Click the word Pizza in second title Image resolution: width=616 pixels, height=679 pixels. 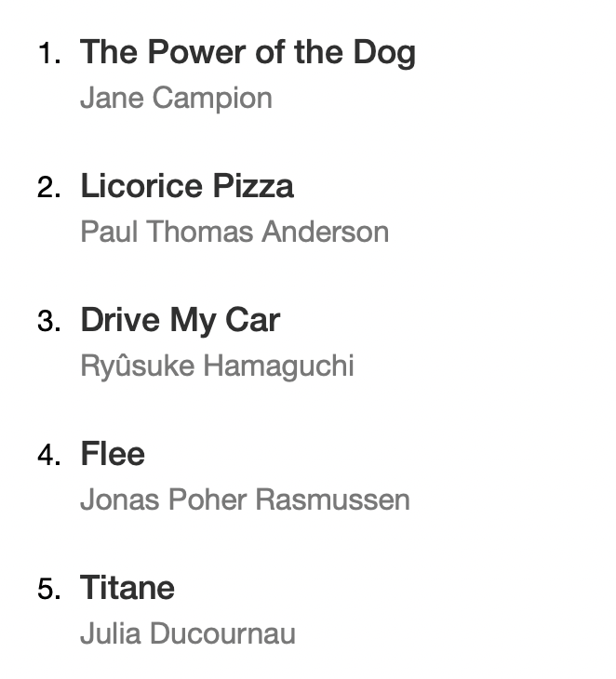click(253, 187)
